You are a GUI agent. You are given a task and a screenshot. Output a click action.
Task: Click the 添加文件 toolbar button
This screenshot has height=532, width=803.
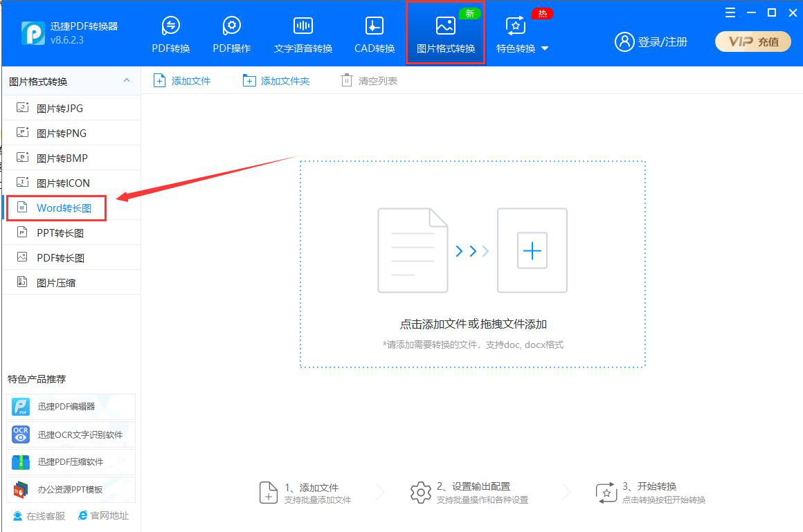pyautogui.click(x=182, y=81)
